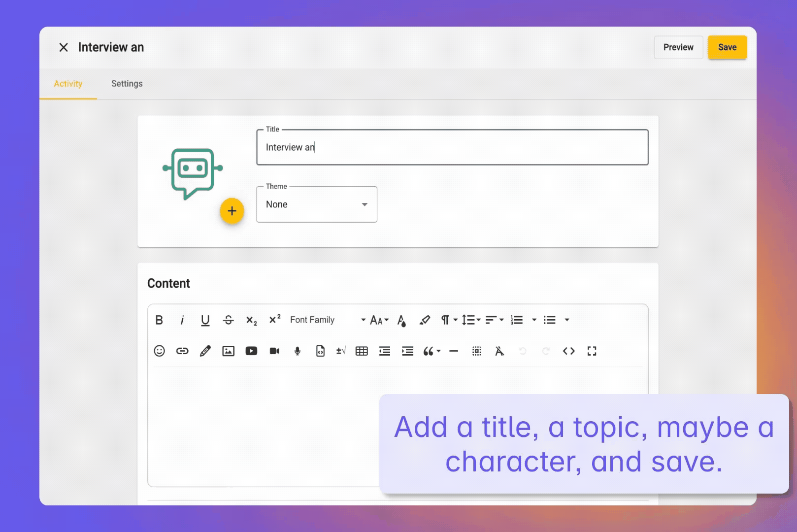Click the greyed Redo arrow
The width and height of the screenshot is (797, 532).
click(546, 351)
